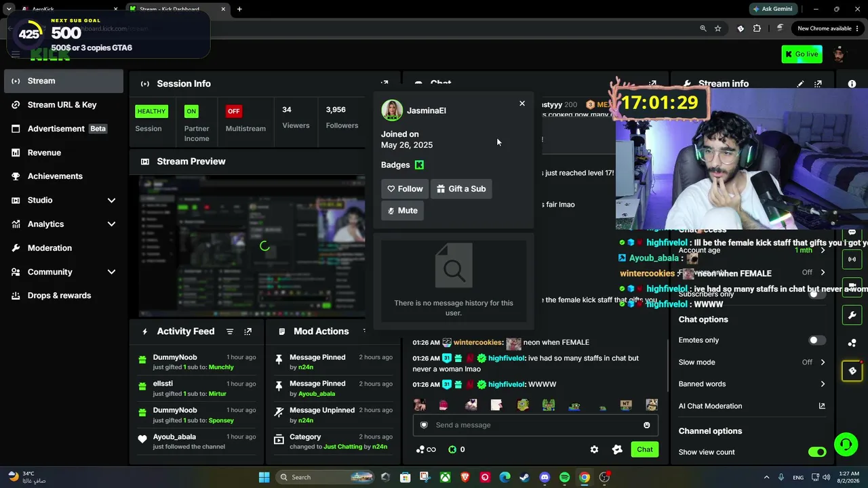Click the Go live button
This screenshot has height=488, width=868.
[x=802, y=54]
